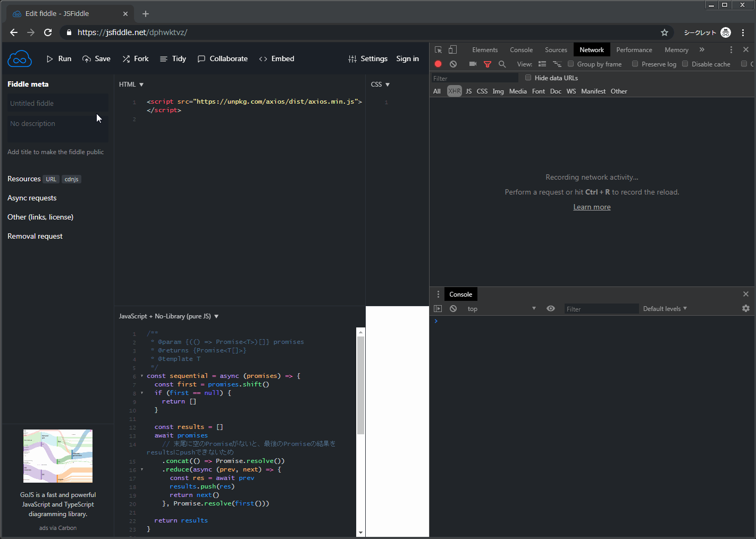756x539 pixels.
Task: Capture screenshots during page load
Action: [x=473, y=64]
